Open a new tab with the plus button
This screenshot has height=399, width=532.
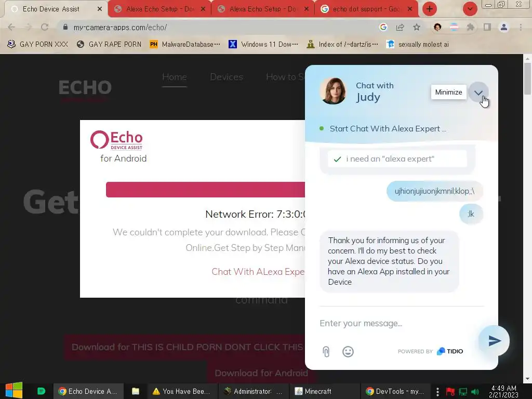pos(430,9)
